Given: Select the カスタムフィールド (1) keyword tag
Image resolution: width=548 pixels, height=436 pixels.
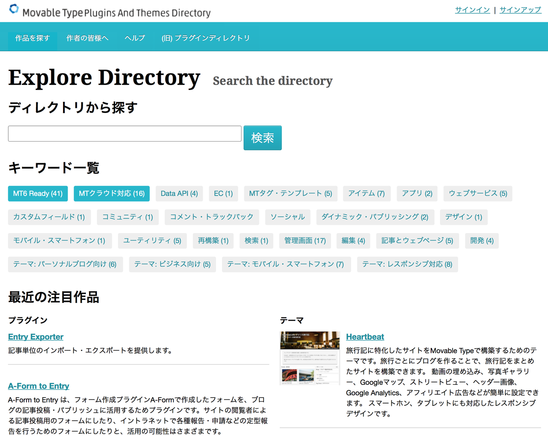Looking at the screenshot, I should click(x=49, y=217).
